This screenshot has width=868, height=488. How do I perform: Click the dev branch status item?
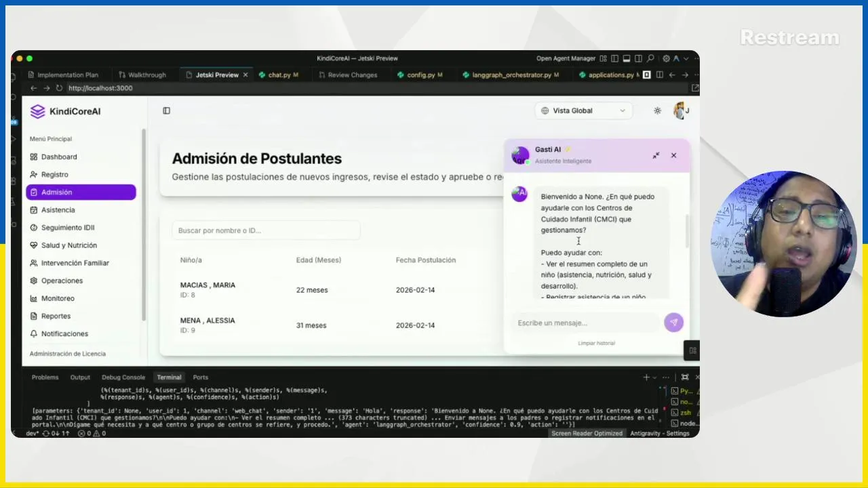33,433
